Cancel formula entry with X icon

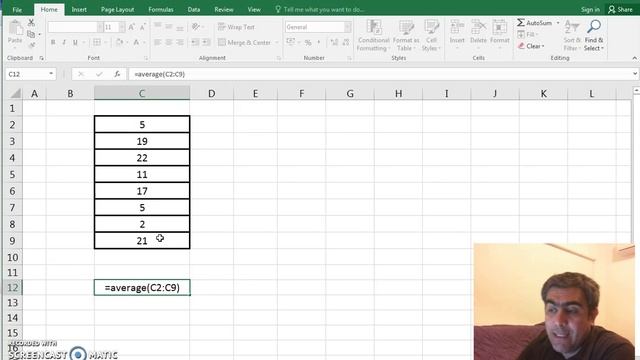(x=80, y=74)
